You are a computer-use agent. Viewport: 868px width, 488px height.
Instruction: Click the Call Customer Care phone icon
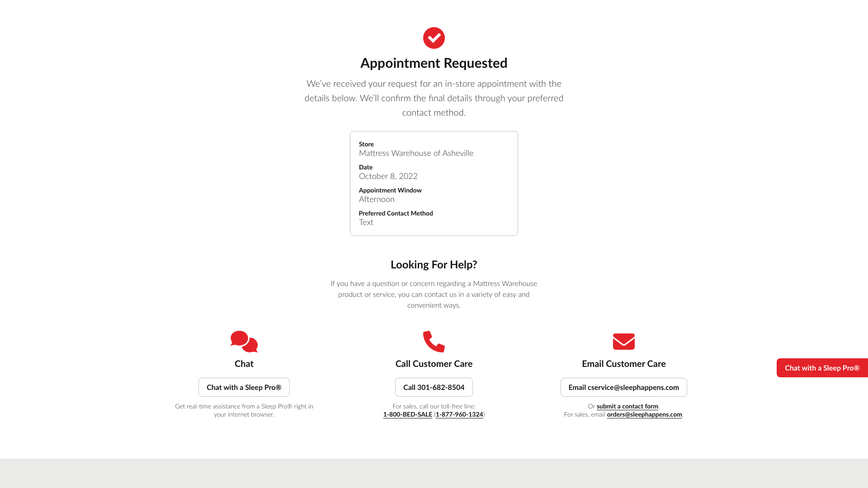tap(434, 342)
